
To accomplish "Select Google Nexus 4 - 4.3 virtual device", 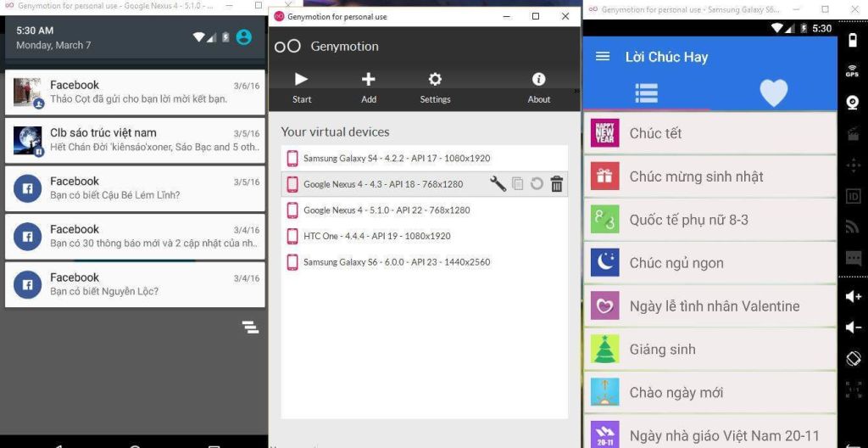I will pyautogui.click(x=425, y=183).
